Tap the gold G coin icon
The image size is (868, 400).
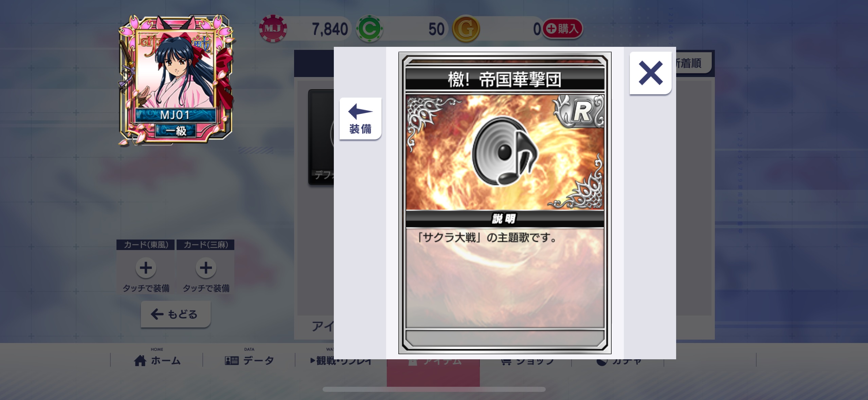[466, 29]
